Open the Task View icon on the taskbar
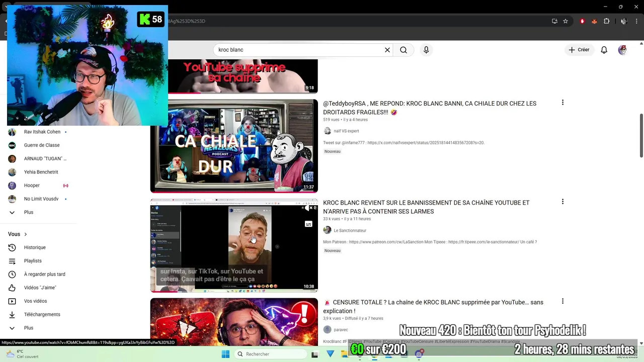 315,354
